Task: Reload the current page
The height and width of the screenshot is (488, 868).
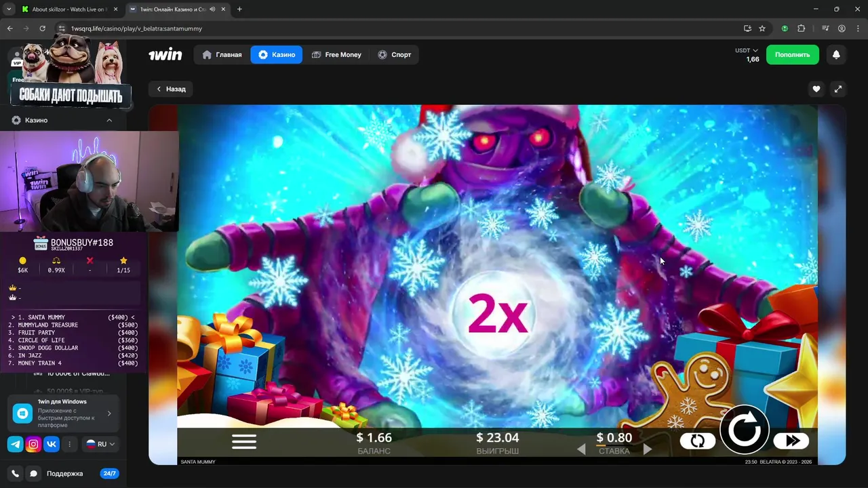Action: pyautogui.click(x=42, y=28)
